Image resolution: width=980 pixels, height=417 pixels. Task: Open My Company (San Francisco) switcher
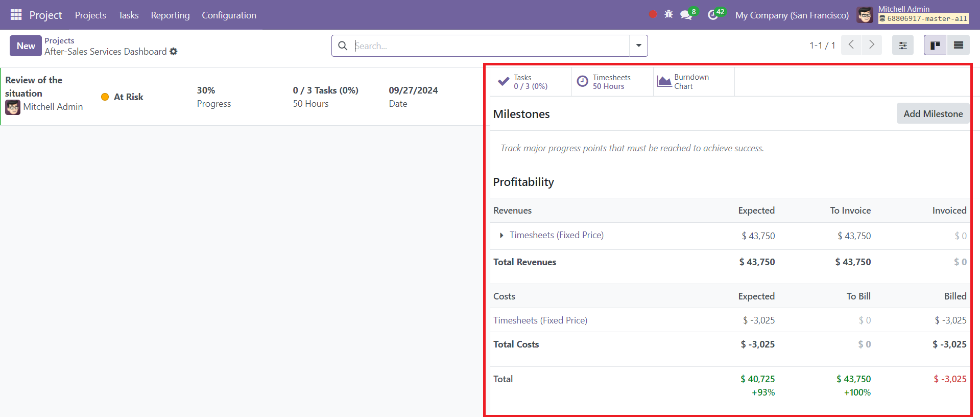(x=792, y=15)
